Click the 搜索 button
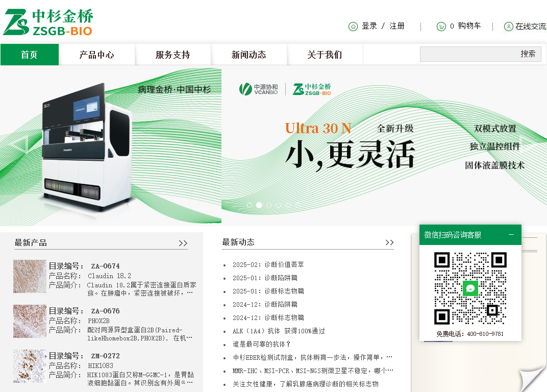 click(528, 54)
